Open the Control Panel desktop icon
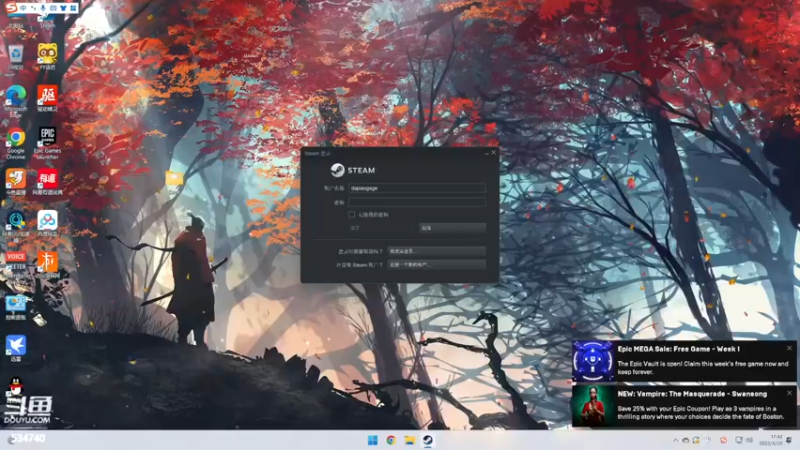The image size is (800, 450). 16,307
